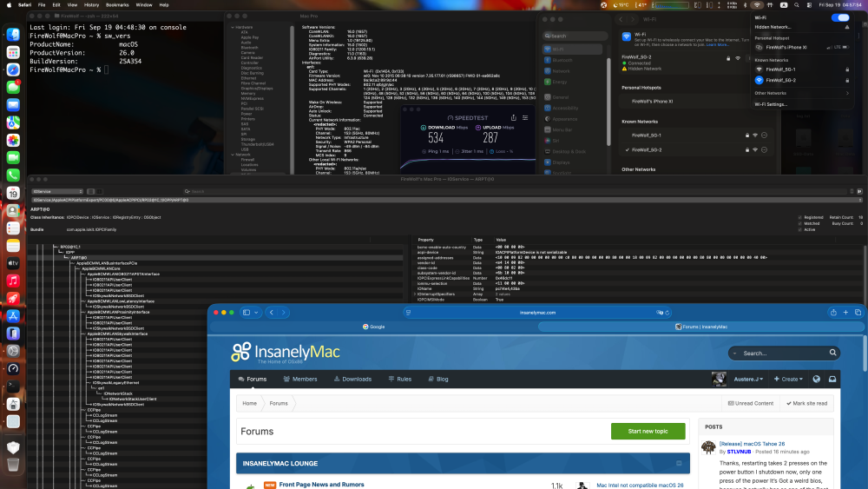Click System Settings search field
The image size is (868, 489).
click(575, 36)
